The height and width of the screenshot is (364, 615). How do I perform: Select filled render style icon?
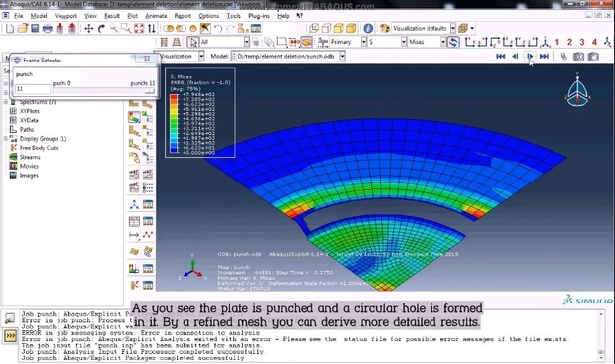339,28
